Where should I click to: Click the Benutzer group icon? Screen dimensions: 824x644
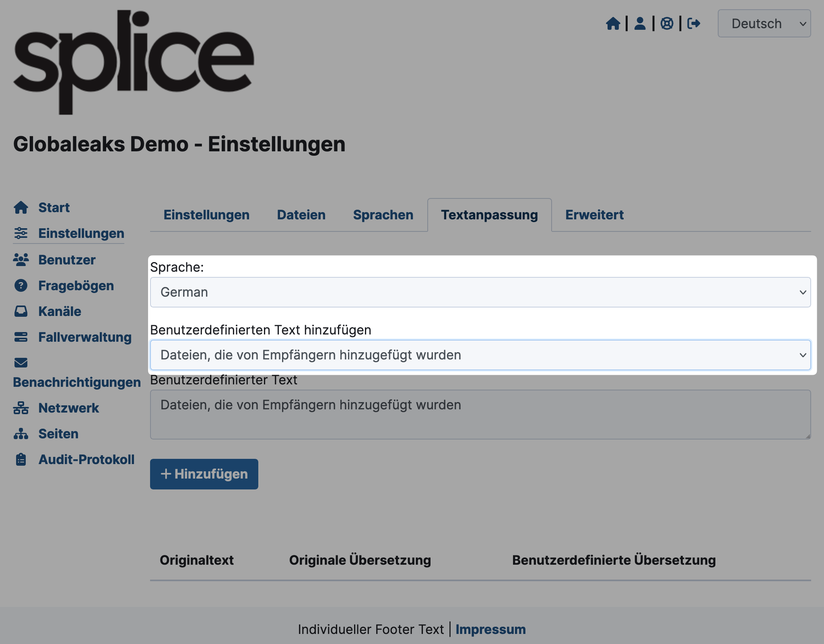[x=21, y=260]
